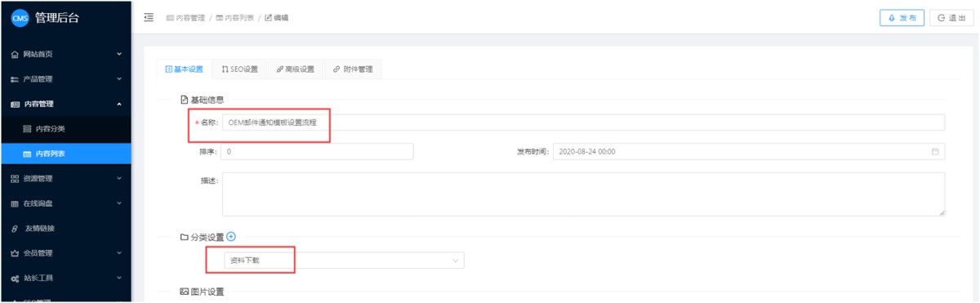
Task: Open 友情链接 sidebar item
Action: [65, 228]
